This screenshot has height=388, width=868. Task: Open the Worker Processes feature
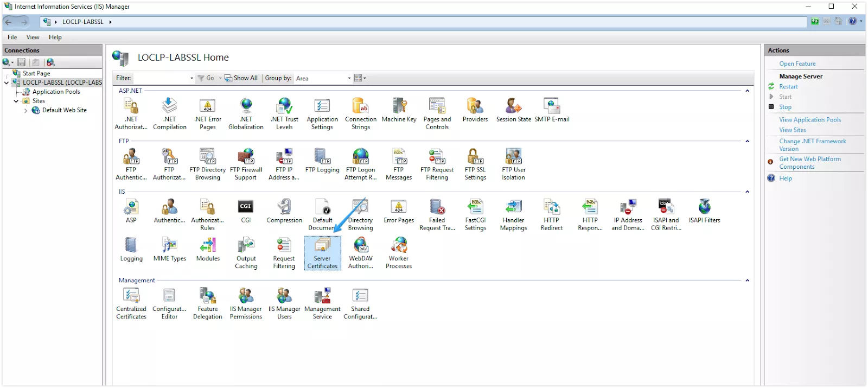click(399, 253)
